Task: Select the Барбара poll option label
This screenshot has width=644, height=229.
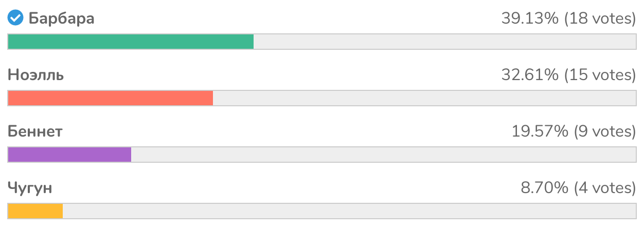Action: point(61,19)
